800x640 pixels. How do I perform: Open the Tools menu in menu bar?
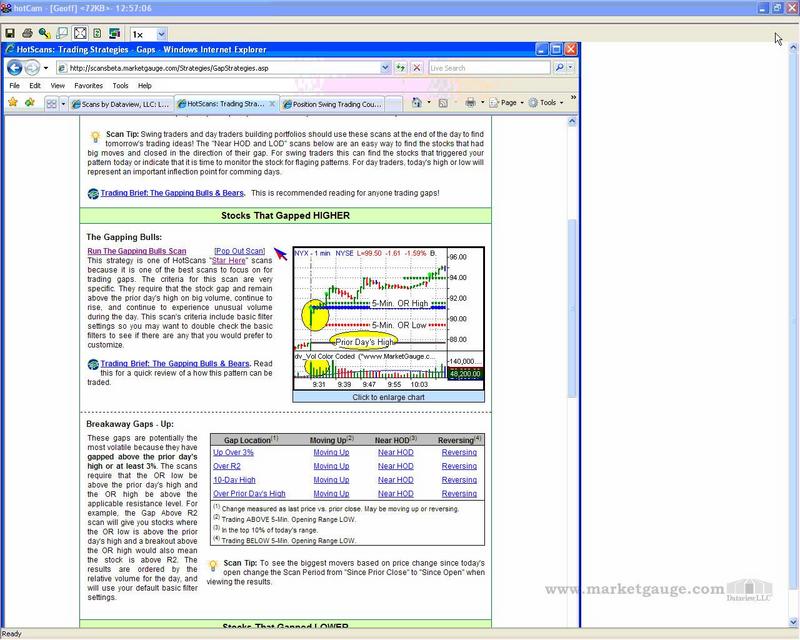coord(120,86)
